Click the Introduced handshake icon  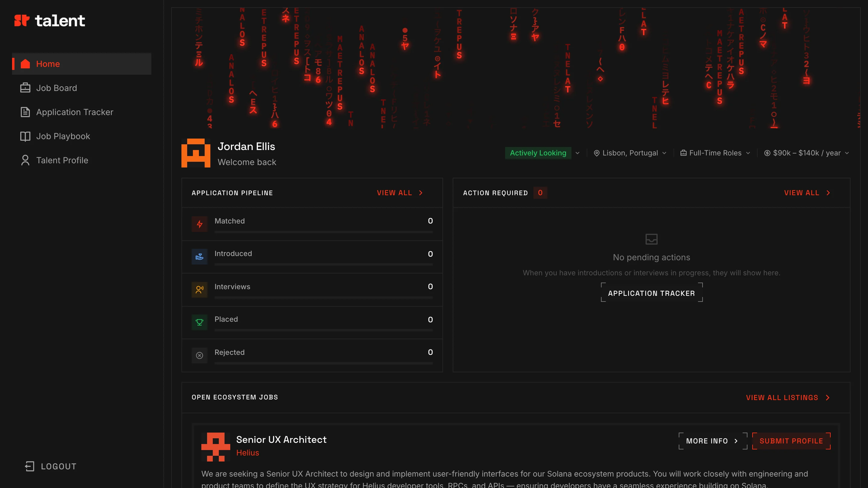[200, 257]
